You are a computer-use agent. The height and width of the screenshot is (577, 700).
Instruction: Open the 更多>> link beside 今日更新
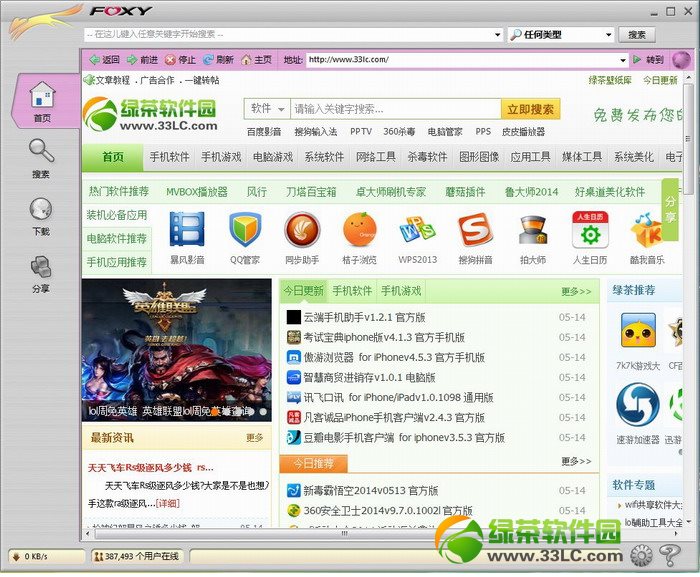tap(576, 292)
